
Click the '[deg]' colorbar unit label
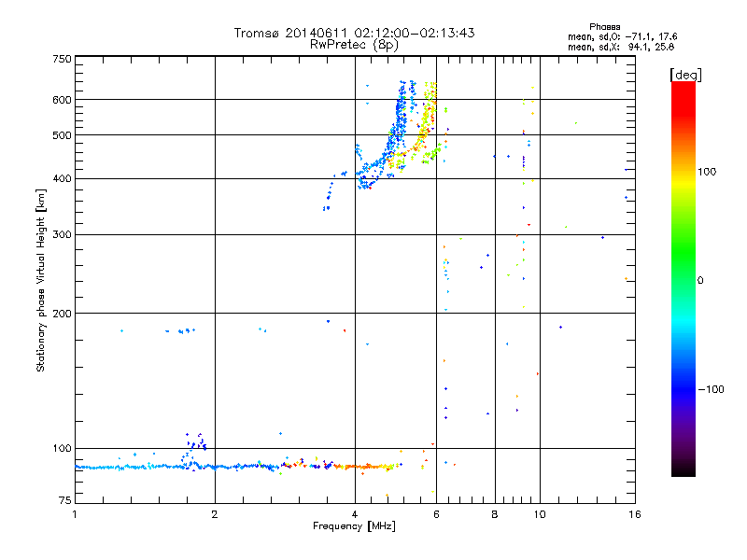click(685, 75)
